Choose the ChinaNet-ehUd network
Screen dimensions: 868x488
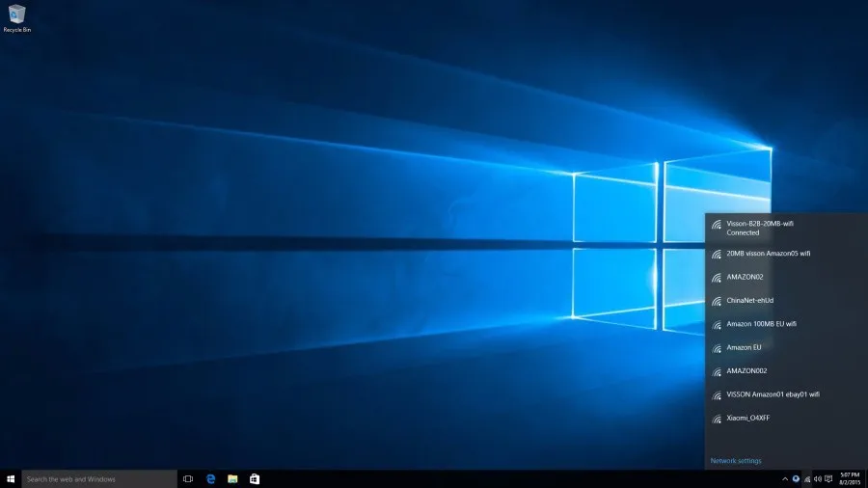[x=786, y=301]
